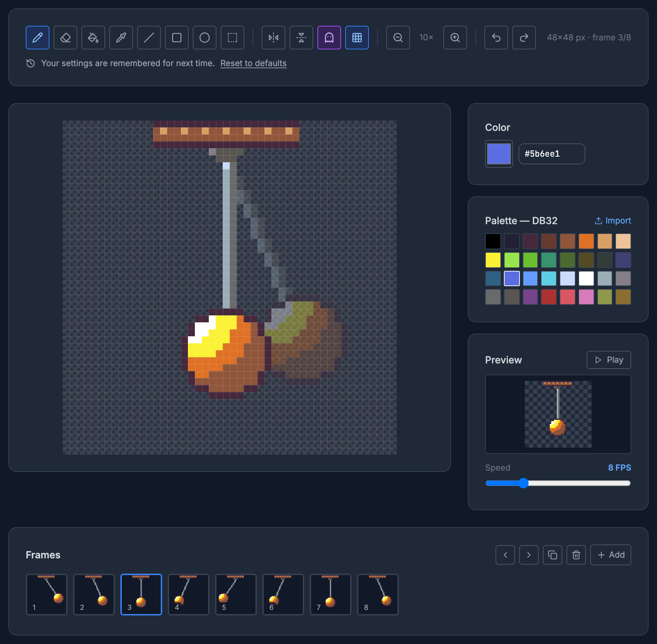Image resolution: width=657 pixels, height=644 pixels.
Task: Select the Eraser tool
Action: [65, 38]
